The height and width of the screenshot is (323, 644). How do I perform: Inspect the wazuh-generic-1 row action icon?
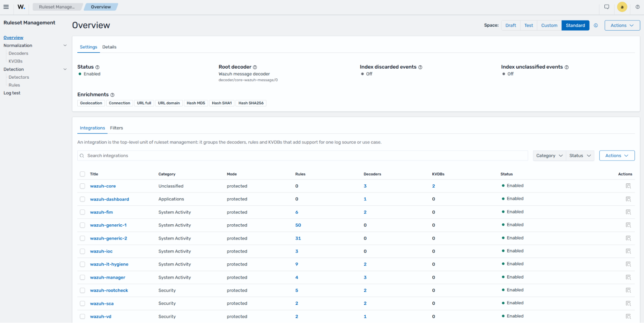tap(628, 225)
